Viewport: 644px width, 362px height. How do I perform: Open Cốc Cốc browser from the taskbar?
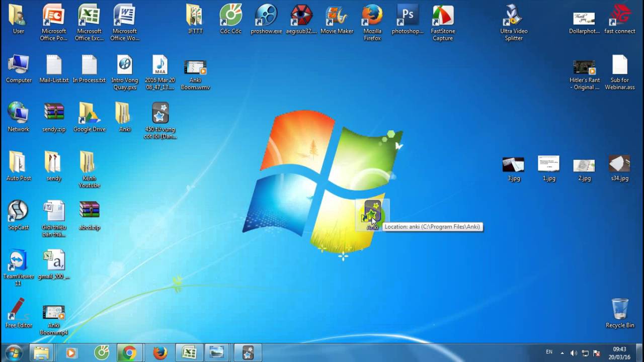101,353
